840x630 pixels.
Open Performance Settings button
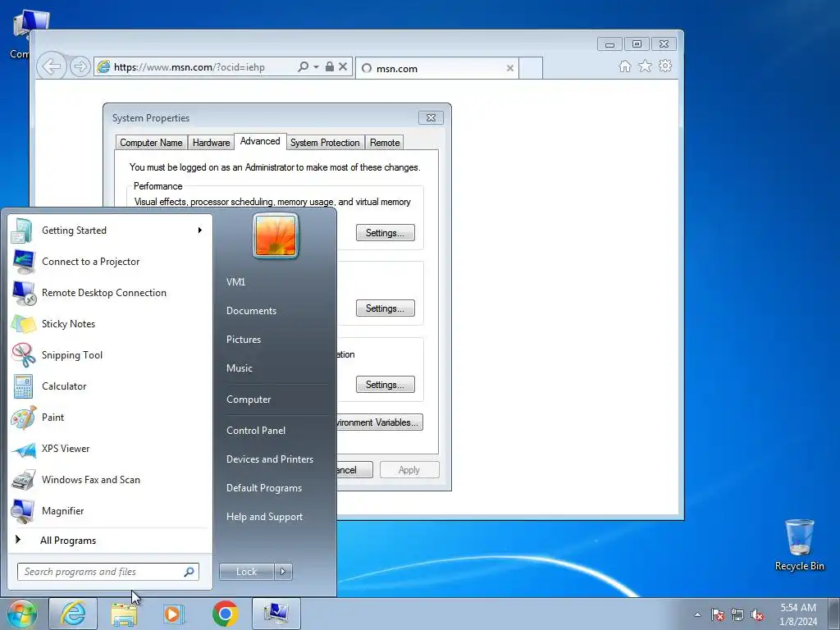click(386, 233)
